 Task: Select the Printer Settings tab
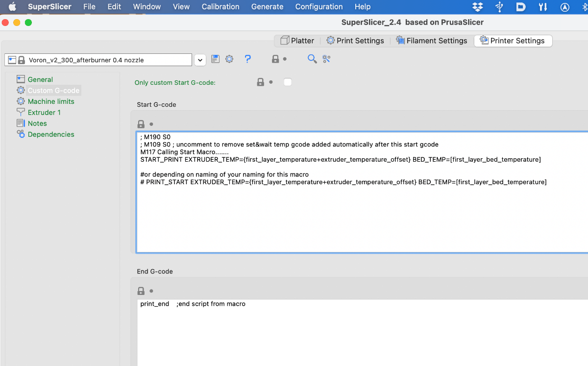pyautogui.click(x=513, y=41)
